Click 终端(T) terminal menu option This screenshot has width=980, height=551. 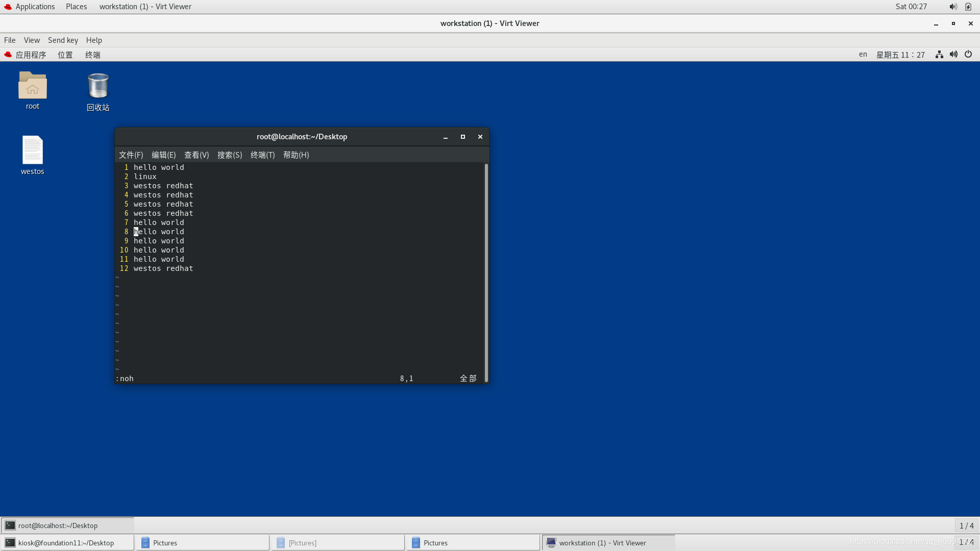[x=262, y=155]
